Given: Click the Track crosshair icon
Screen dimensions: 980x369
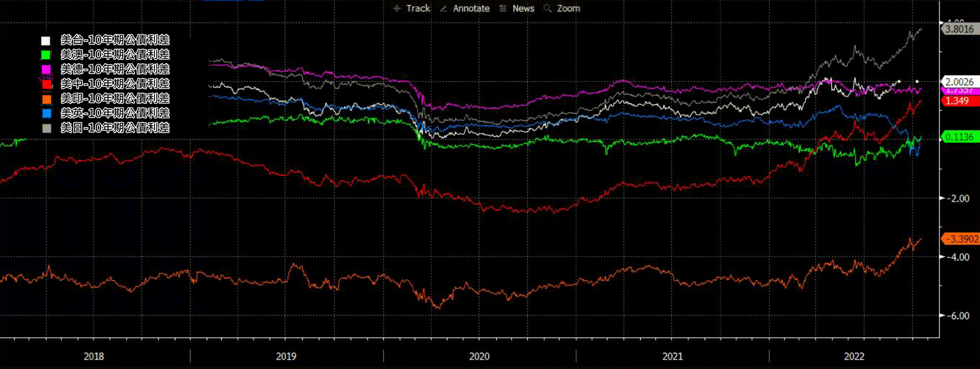Looking at the screenshot, I should coord(397,8).
